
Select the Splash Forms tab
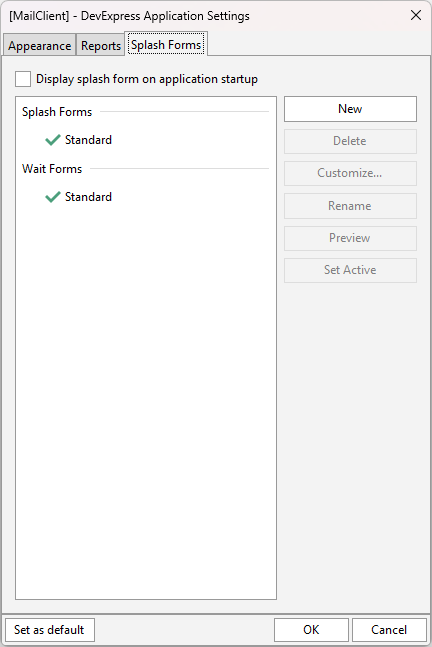166,44
